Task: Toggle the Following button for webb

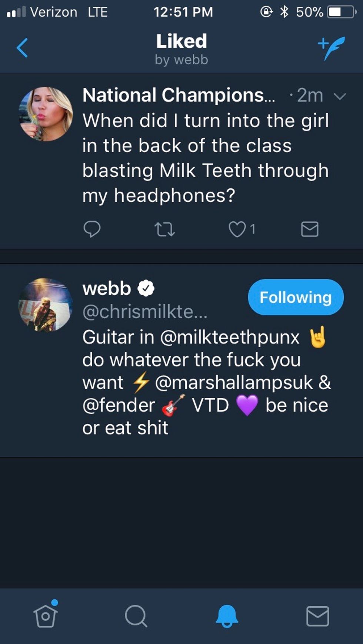Action: click(x=296, y=297)
